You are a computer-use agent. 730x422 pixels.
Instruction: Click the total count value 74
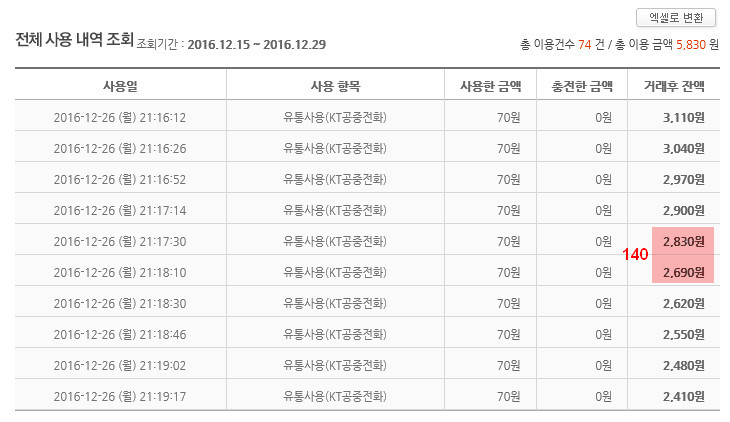click(x=584, y=45)
